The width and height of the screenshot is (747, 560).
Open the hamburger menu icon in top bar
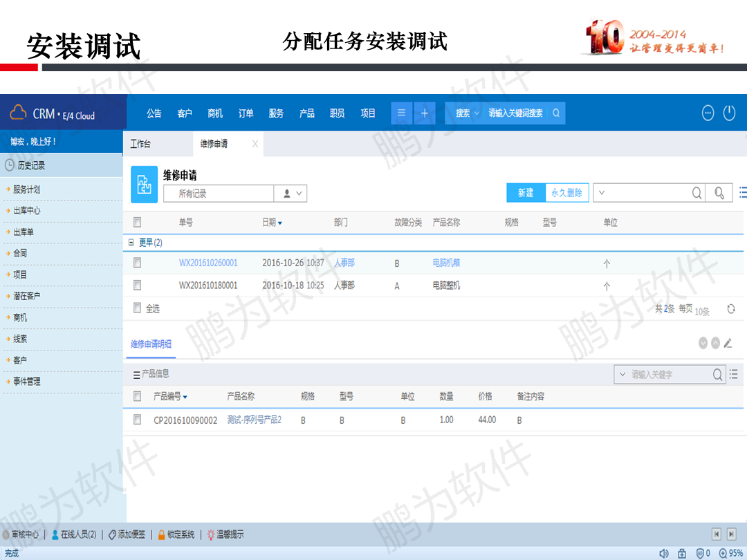tap(402, 113)
